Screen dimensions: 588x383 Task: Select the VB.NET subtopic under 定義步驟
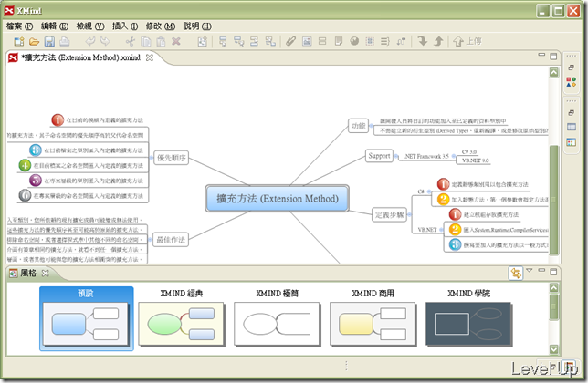click(x=427, y=230)
